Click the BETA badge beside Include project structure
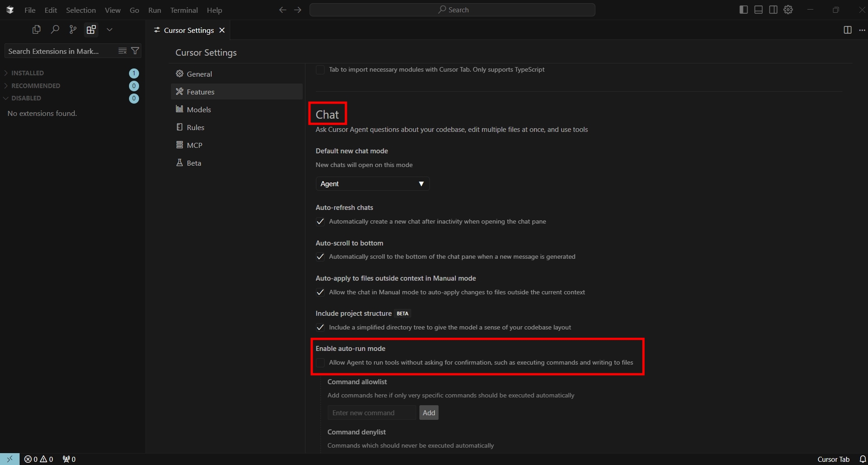This screenshot has height=465, width=868. [403, 313]
